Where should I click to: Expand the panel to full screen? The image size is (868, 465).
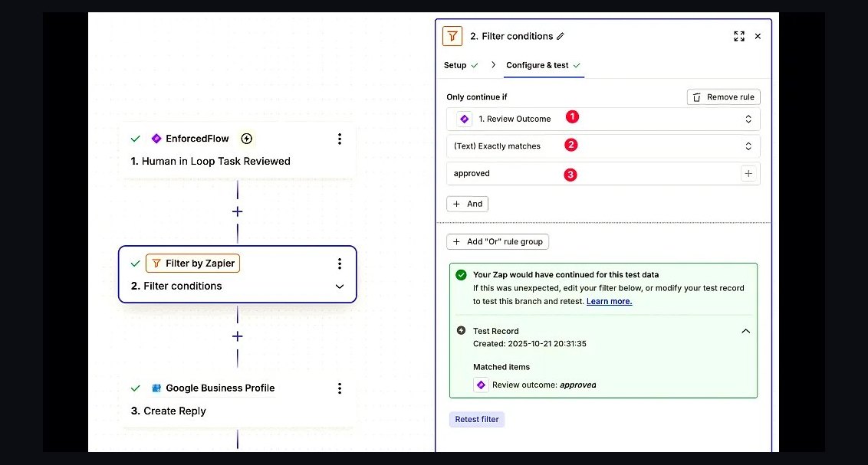click(x=739, y=37)
